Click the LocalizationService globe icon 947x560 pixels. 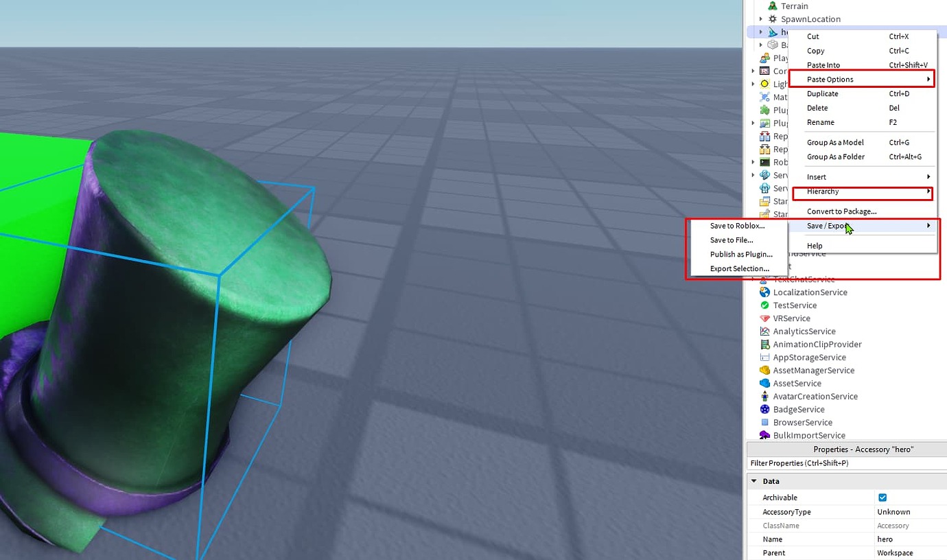coord(764,292)
